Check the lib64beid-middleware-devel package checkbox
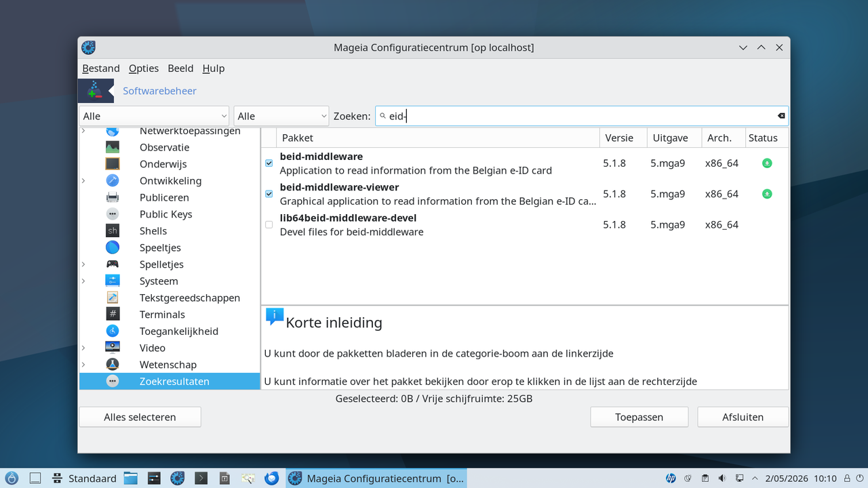Viewport: 868px width, 488px height. point(269,224)
